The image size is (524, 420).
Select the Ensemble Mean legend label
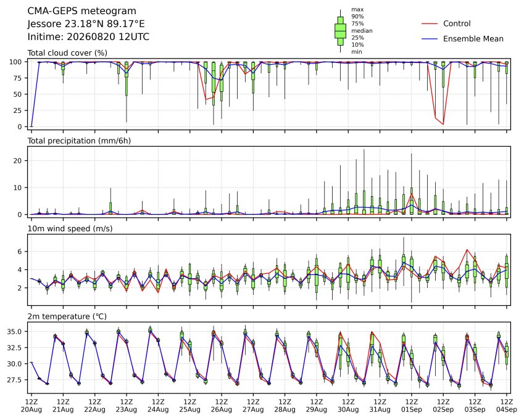click(473, 39)
